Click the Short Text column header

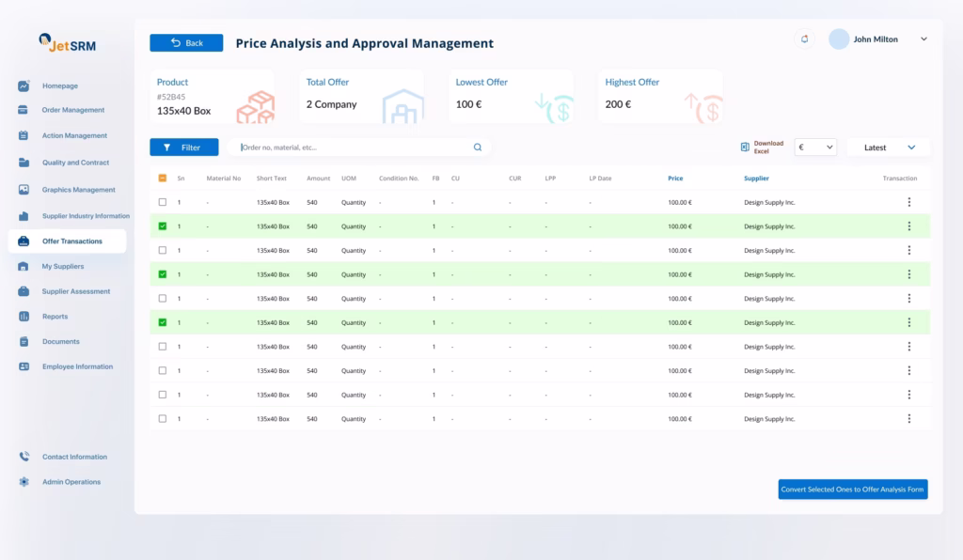tap(272, 179)
